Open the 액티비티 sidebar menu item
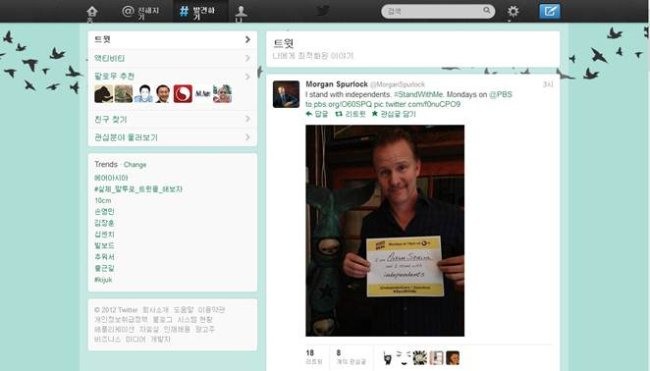Image resolution: width=650 pixels, height=371 pixels. (x=172, y=58)
